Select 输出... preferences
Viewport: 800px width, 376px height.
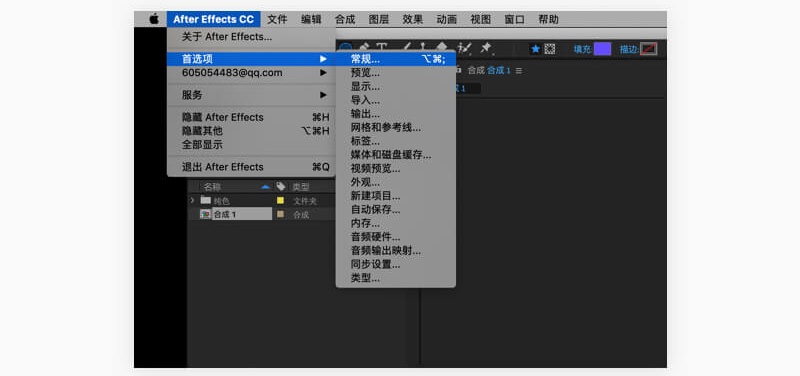pos(396,114)
